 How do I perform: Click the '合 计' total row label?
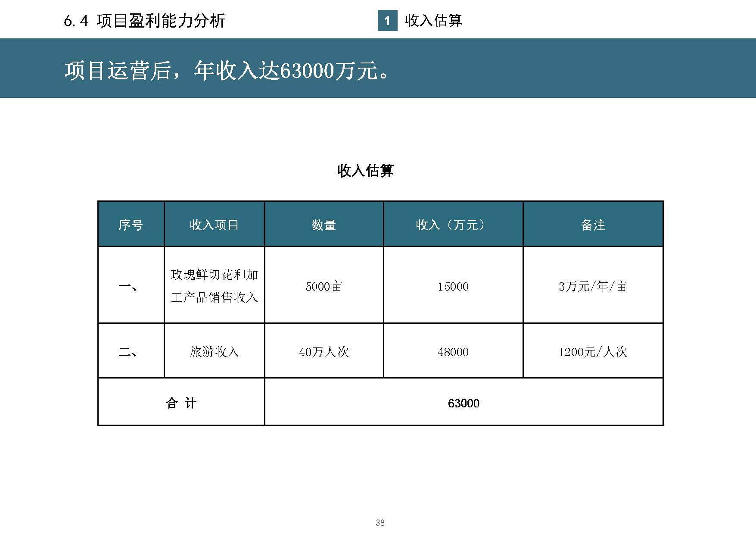pyautogui.click(x=181, y=403)
